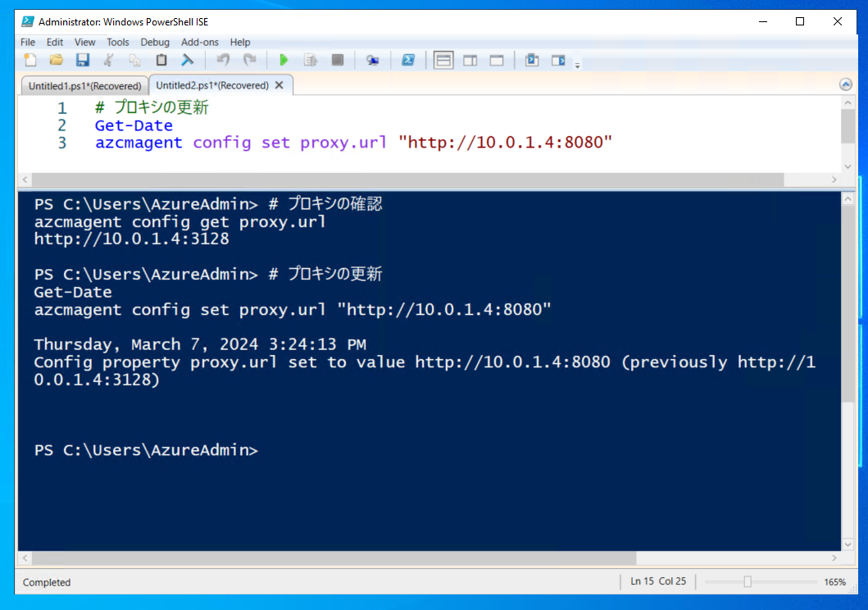Clear the console pane with the brush icon

click(x=187, y=60)
